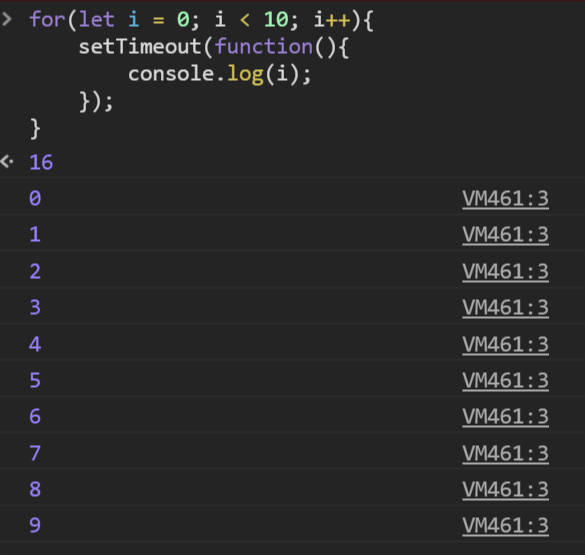Click the closing brace on the last code line

[35, 129]
